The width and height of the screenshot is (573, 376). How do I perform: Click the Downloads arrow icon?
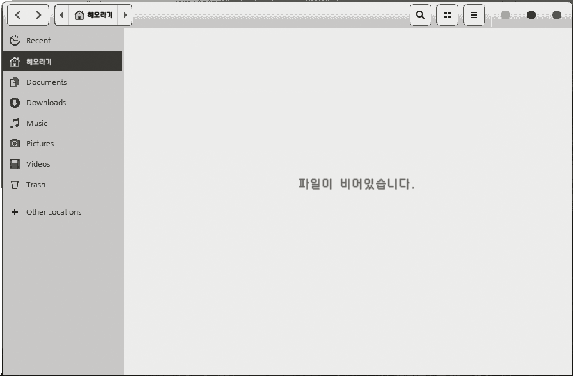15,103
